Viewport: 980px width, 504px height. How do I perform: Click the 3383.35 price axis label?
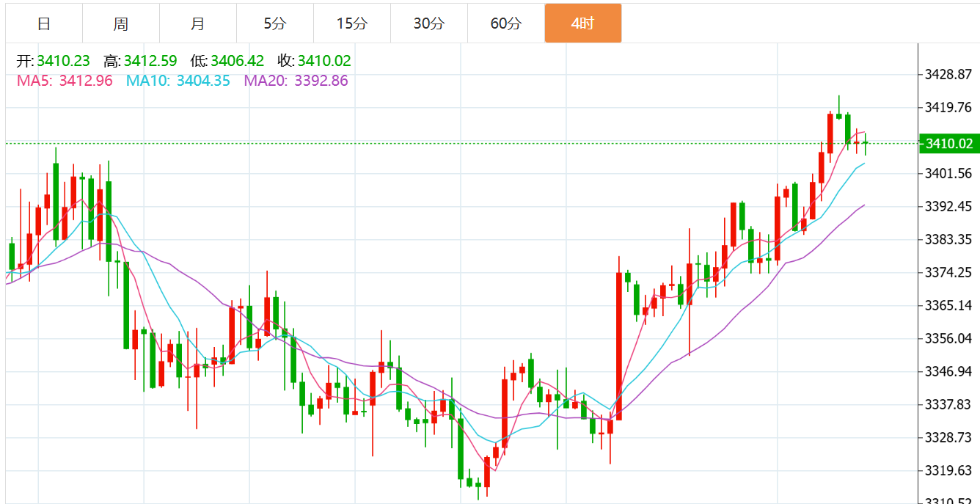948,239
